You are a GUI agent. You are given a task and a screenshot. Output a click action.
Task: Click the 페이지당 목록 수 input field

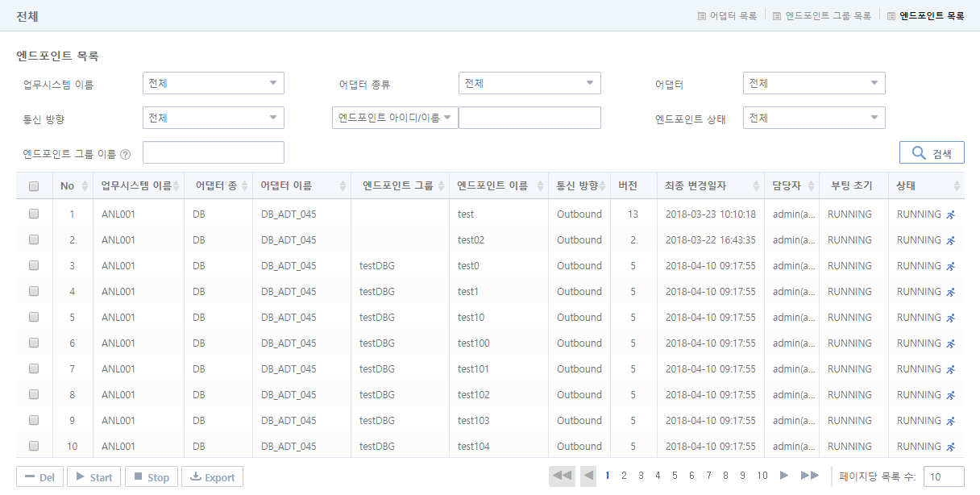(x=943, y=476)
